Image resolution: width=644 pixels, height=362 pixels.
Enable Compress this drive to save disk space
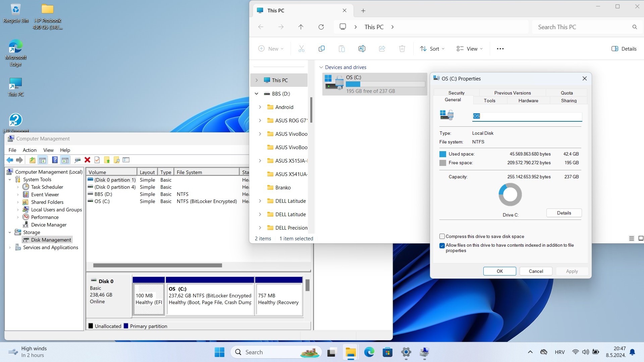[x=442, y=236]
